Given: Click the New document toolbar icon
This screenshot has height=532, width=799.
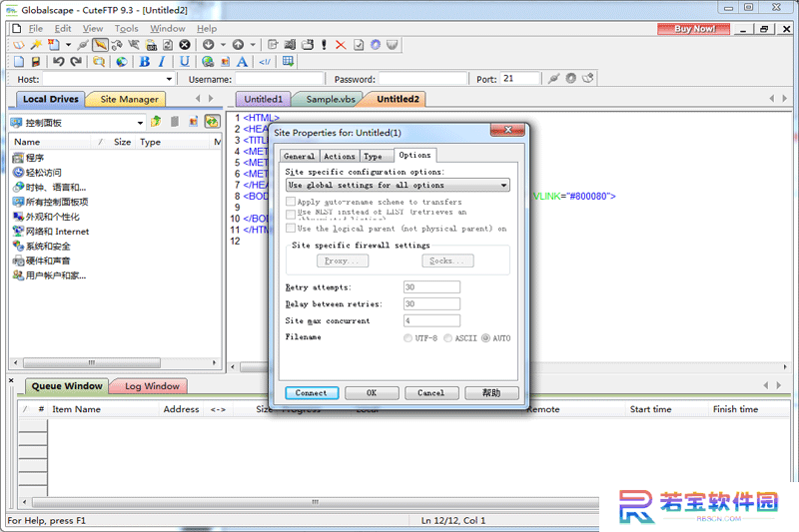Looking at the screenshot, I should 54,45.
